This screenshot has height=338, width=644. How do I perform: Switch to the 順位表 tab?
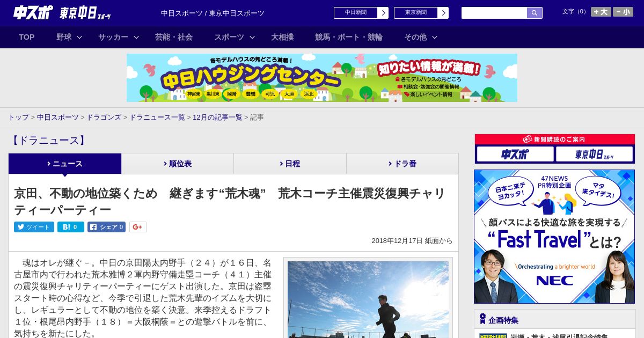pos(178,164)
